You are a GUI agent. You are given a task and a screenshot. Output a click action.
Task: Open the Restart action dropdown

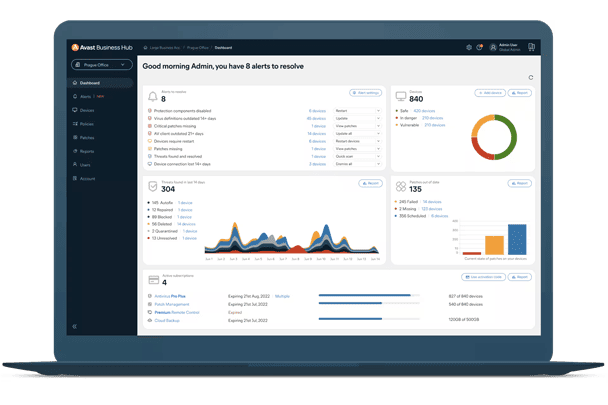tap(357, 111)
